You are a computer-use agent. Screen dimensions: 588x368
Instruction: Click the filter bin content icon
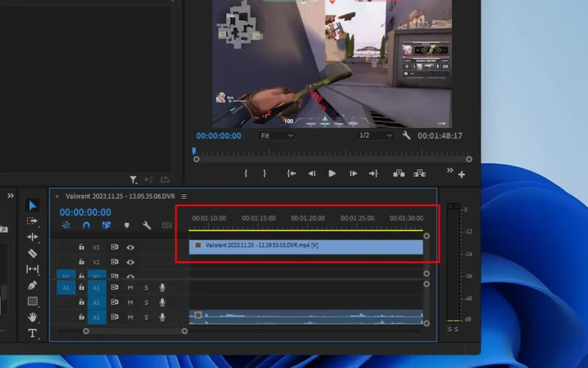[133, 180]
